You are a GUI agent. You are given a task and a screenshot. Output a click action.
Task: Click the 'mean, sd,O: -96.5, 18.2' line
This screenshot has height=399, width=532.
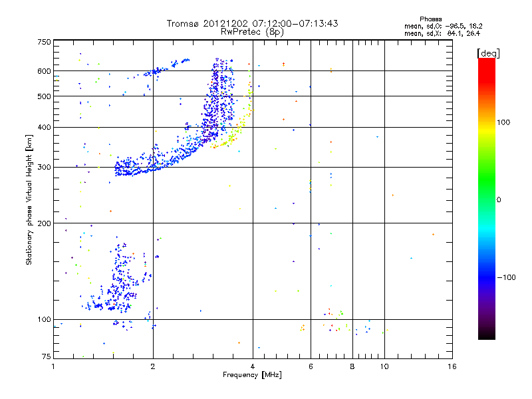click(443, 26)
